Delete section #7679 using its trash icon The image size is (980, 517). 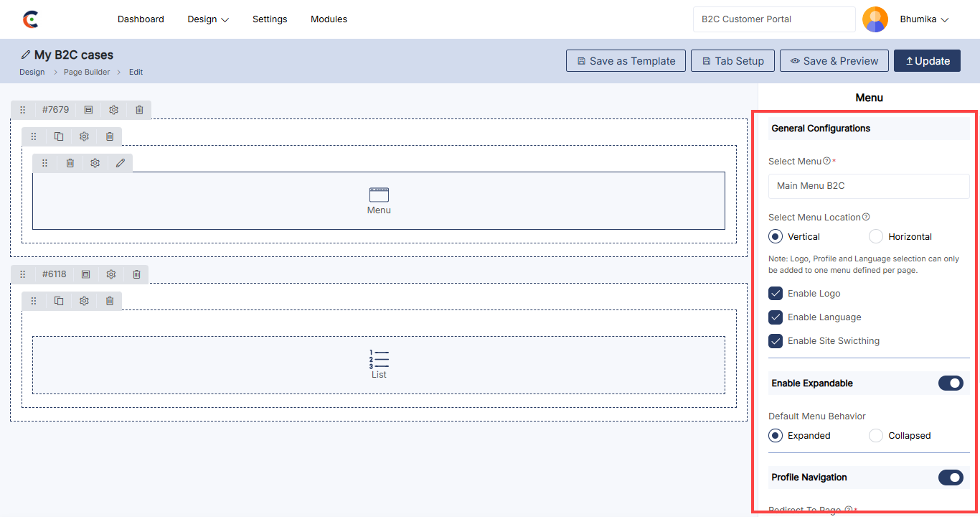point(139,110)
